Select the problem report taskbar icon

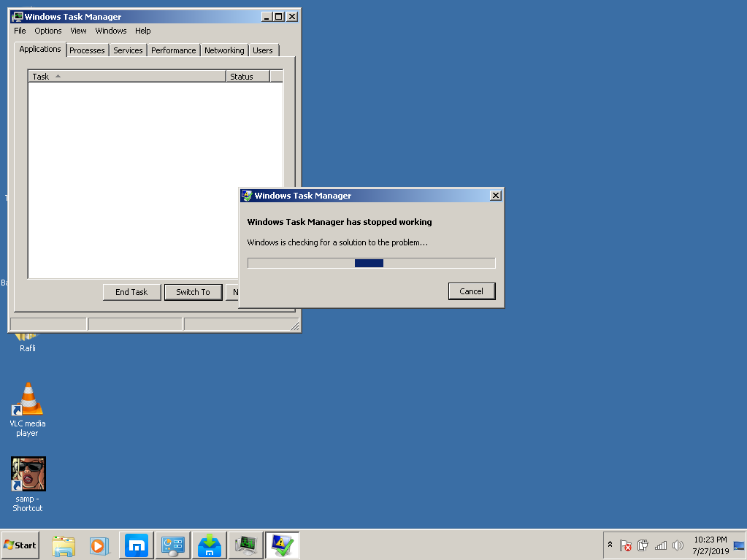click(x=282, y=545)
